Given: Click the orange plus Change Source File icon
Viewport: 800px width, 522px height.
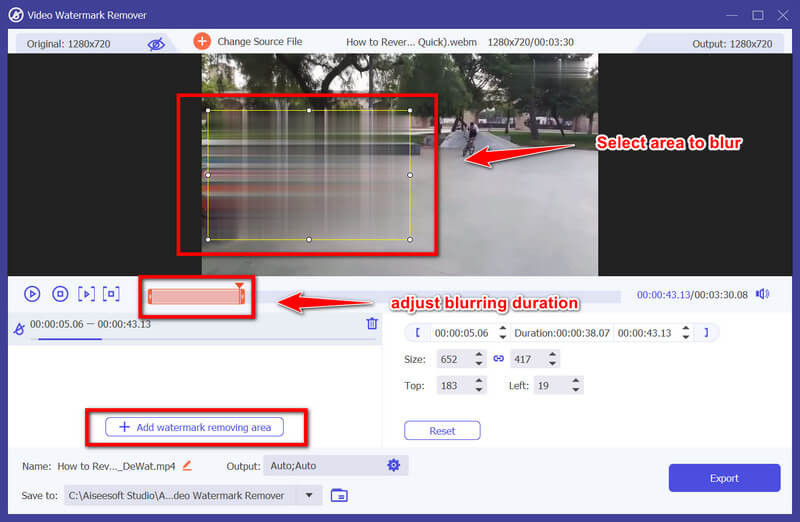Looking at the screenshot, I should point(202,41).
